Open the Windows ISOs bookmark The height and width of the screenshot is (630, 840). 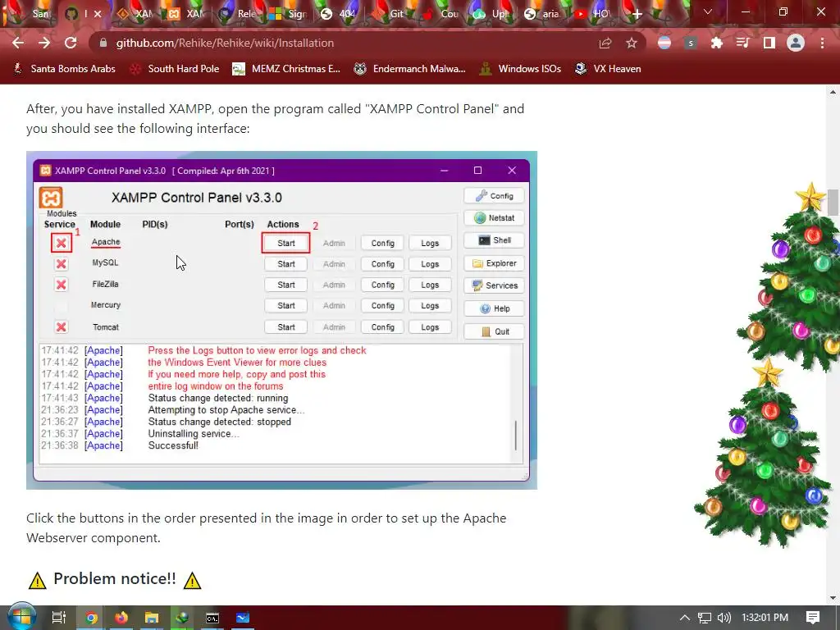pos(520,69)
